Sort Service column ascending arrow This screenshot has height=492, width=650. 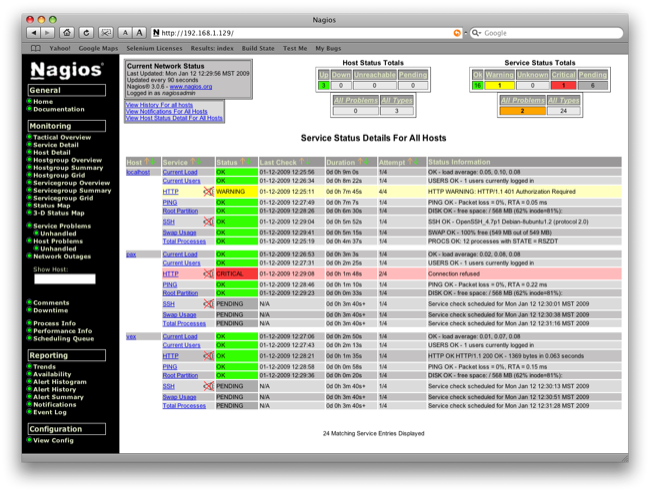[193, 161]
